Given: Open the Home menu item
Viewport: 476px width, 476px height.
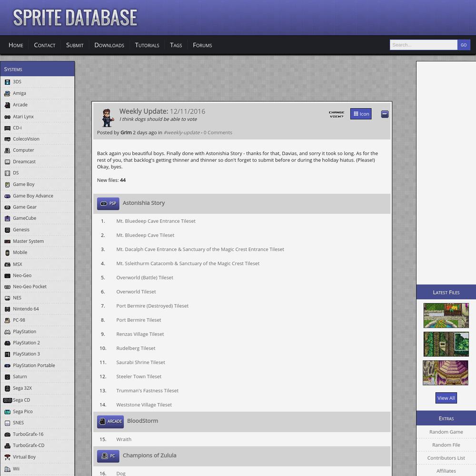Looking at the screenshot, I should point(16,45).
